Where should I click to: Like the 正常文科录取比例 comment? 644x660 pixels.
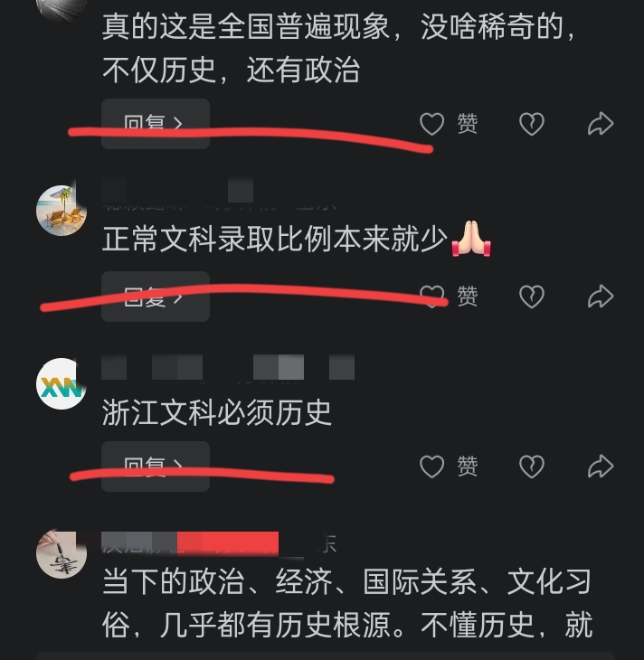431,297
